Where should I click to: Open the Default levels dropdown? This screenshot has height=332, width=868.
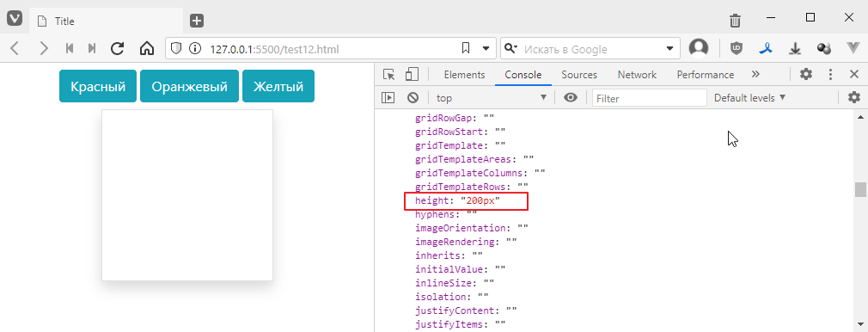coord(750,98)
